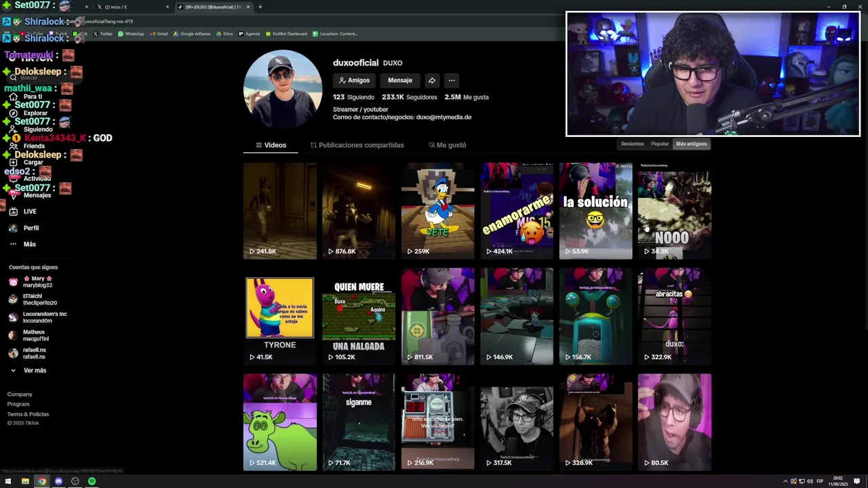Click the Más three-dots sidebar icon
This screenshot has width=868, height=488.
tap(14, 244)
